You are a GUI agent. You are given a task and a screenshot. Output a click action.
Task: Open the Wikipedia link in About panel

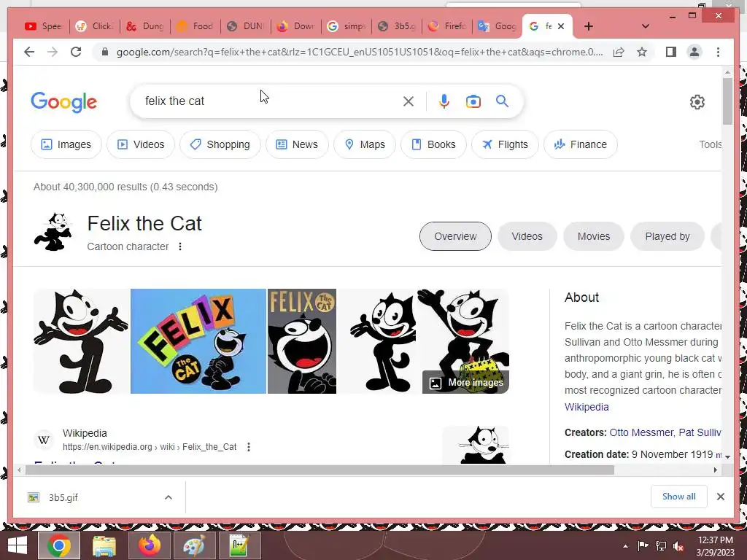587,407
